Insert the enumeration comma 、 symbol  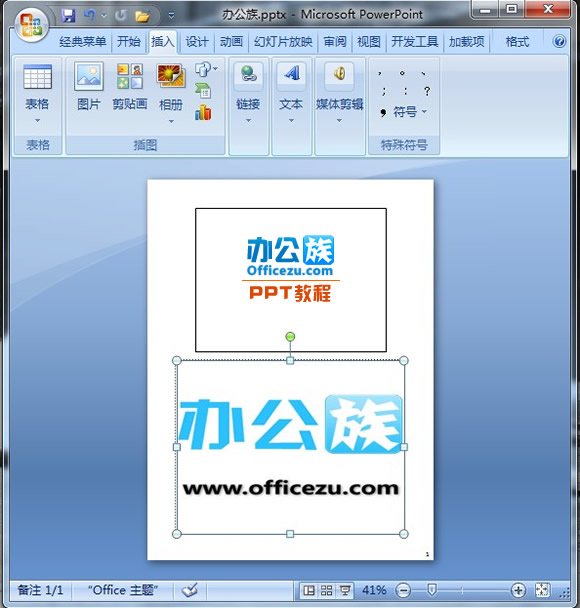423,73
